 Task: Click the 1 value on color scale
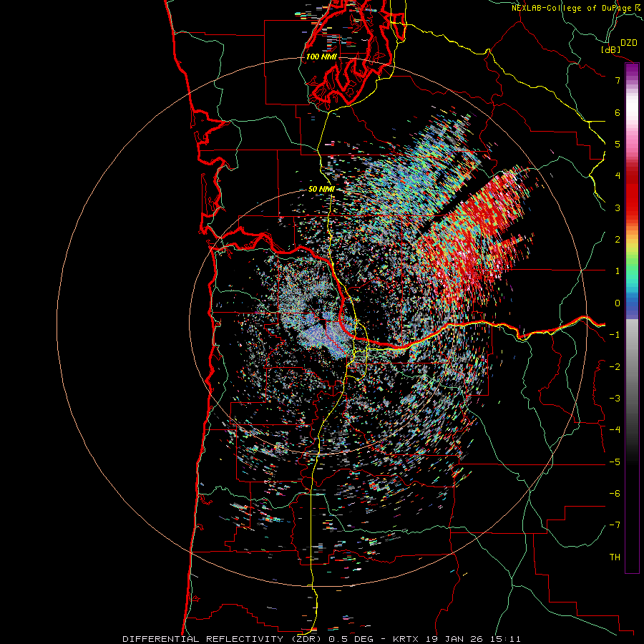click(x=618, y=271)
